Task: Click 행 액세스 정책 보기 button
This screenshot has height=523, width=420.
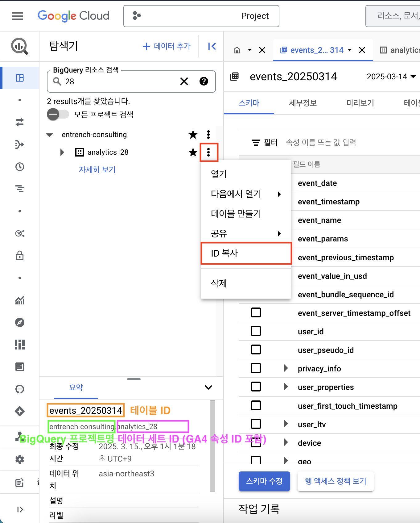Action: point(336,481)
